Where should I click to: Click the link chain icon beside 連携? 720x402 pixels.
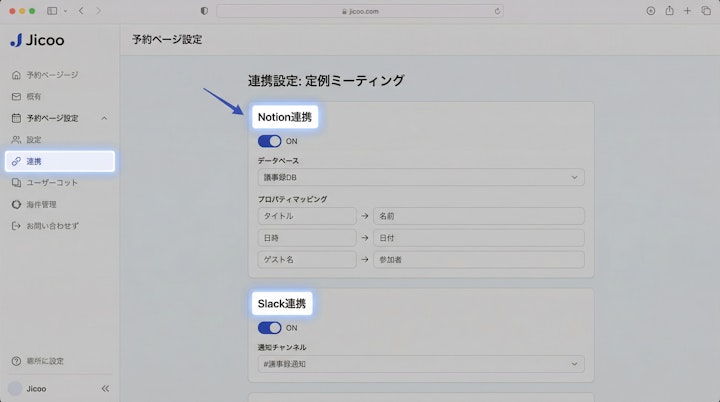click(17, 161)
